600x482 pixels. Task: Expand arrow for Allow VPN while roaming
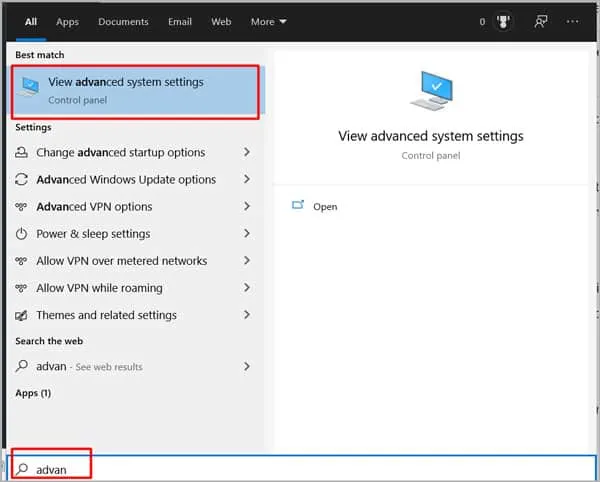pyautogui.click(x=247, y=288)
